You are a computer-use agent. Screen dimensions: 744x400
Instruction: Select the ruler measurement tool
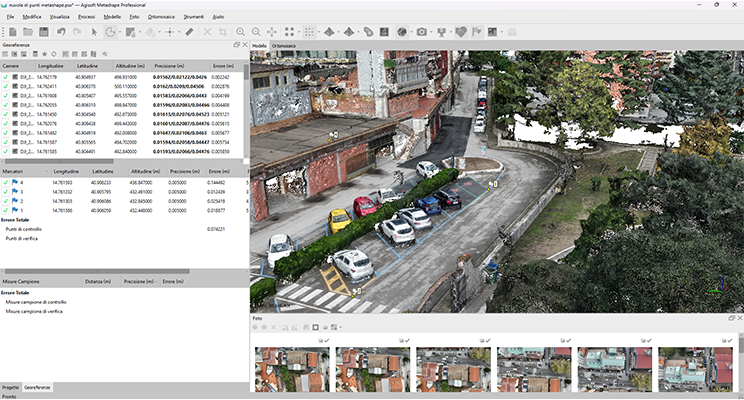[189, 32]
